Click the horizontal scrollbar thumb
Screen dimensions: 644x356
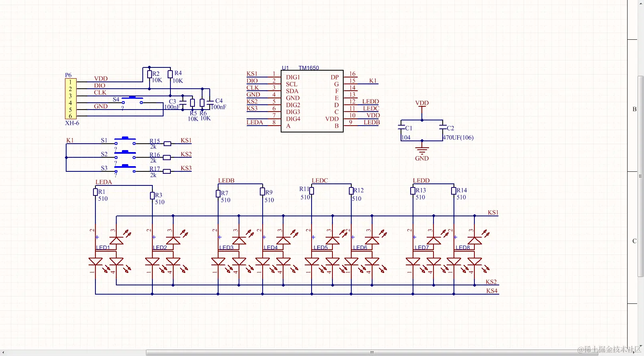[372, 352]
